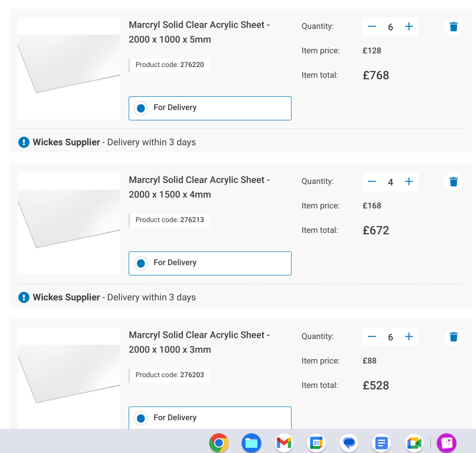Image resolution: width=476 pixels, height=453 pixels.
Task: Delete the 2000 x 1000 x 5mm acrylic sheet
Action: 453,27
